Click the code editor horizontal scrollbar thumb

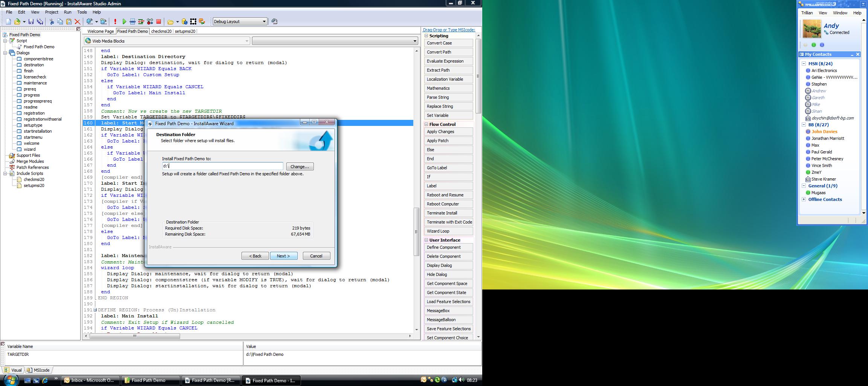pos(135,336)
